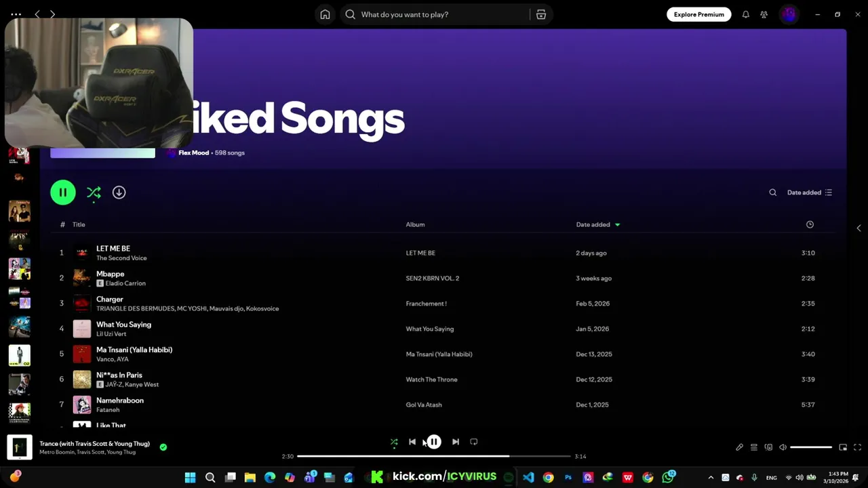The image size is (868, 488).
Task: Open Friend Activity icon
Action: [764, 14]
